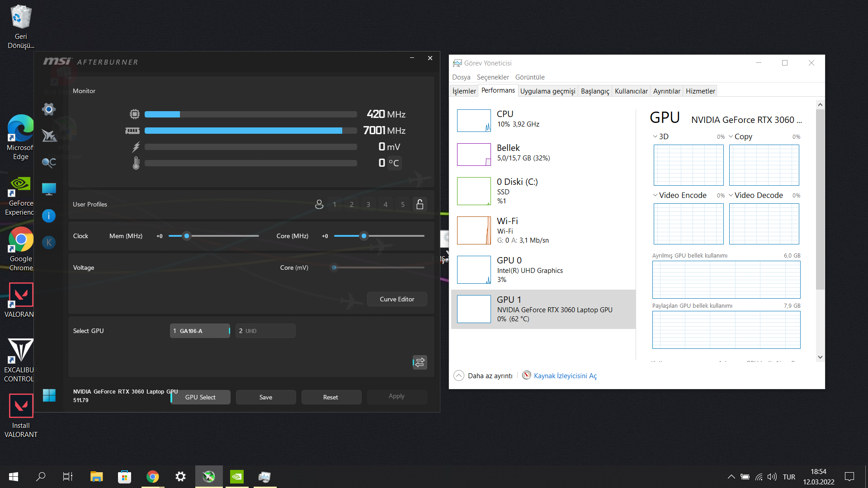Click the Reset button in Afterburner

(x=330, y=397)
